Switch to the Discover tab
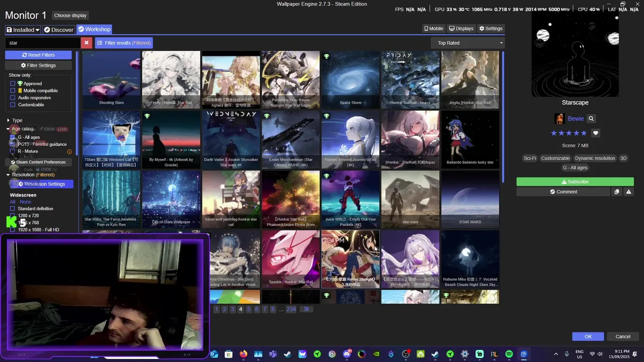644x362 pixels. coord(59,30)
